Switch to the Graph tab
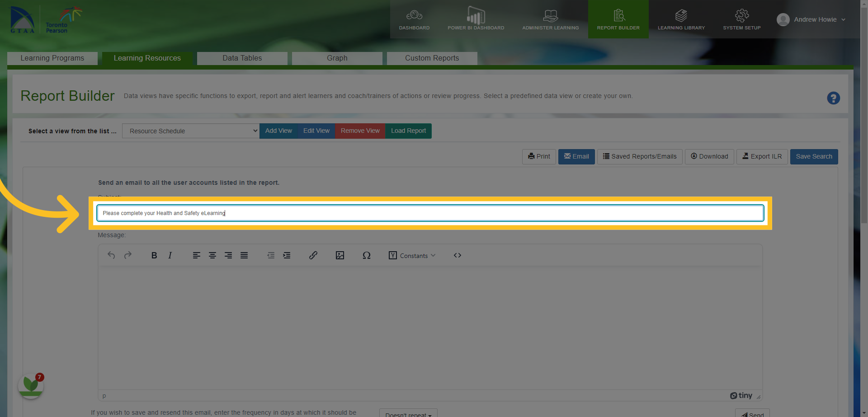Image resolution: width=868 pixels, height=417 pixels. pos(337,58)
